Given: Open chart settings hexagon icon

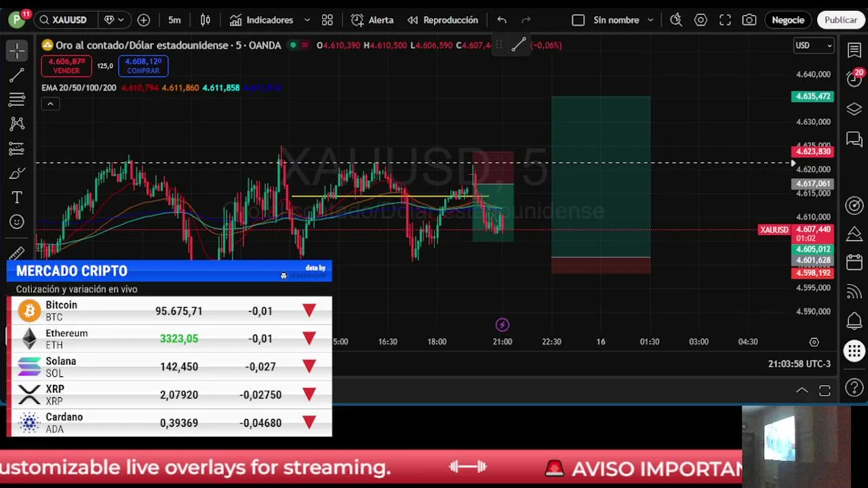Looking at the screenshot, I should pos(701,20).
